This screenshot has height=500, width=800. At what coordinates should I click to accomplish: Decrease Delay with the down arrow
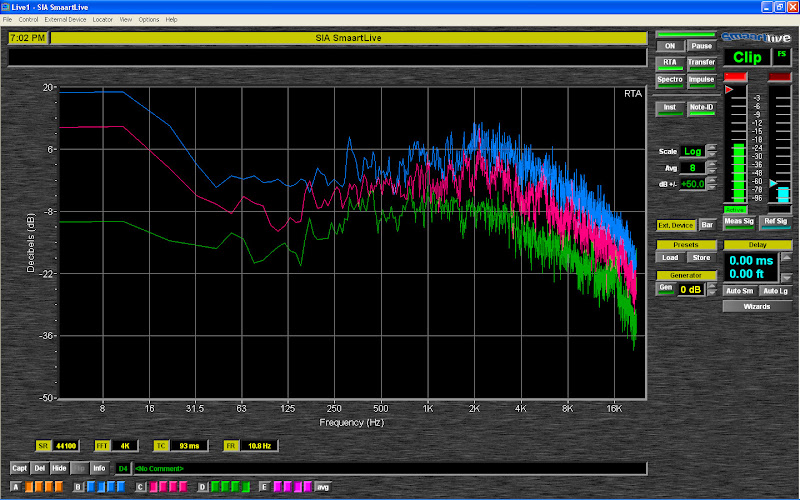click(786, 278)
